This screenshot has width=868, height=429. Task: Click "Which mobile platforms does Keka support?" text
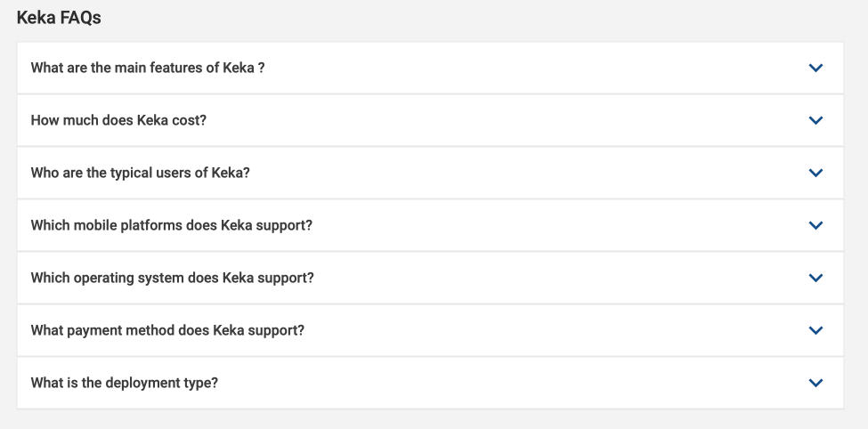point(171,225)
